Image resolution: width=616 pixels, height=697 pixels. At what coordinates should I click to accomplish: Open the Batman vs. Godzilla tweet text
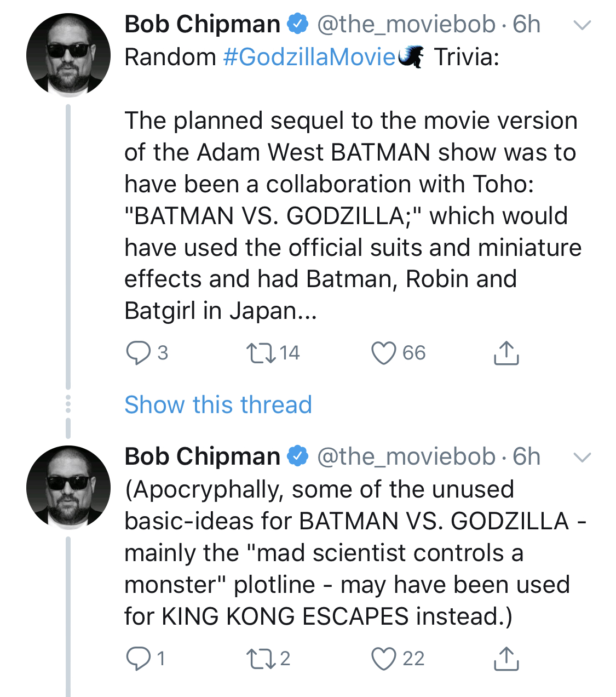(353, 216)
